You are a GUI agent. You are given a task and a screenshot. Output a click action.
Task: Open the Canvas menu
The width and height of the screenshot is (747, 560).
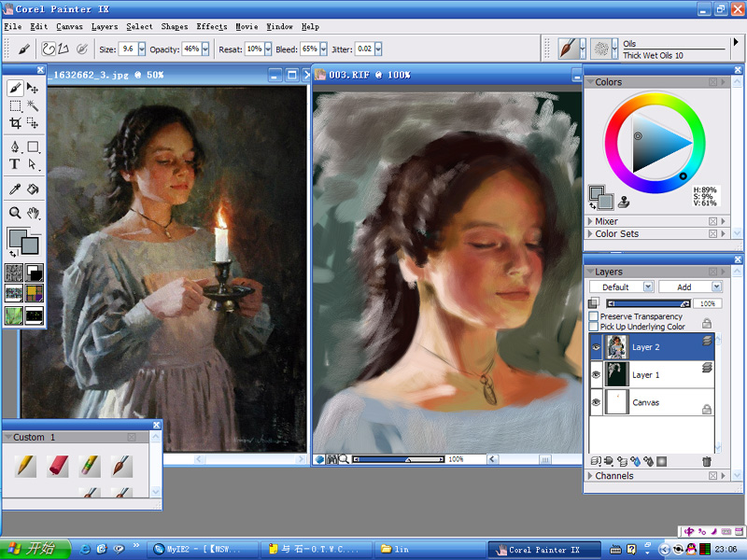click(x=69, y=27)
